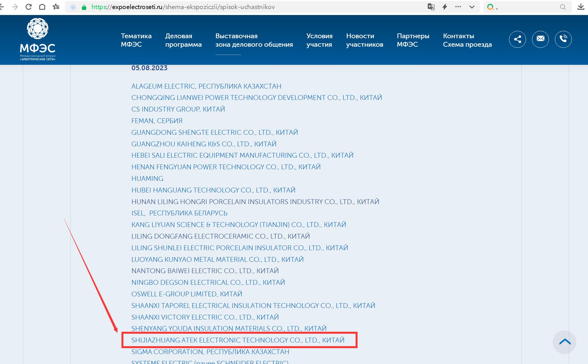588x364 pixels.
Task: Click the browser forward arrow
Action: click(x=15, y=7)
